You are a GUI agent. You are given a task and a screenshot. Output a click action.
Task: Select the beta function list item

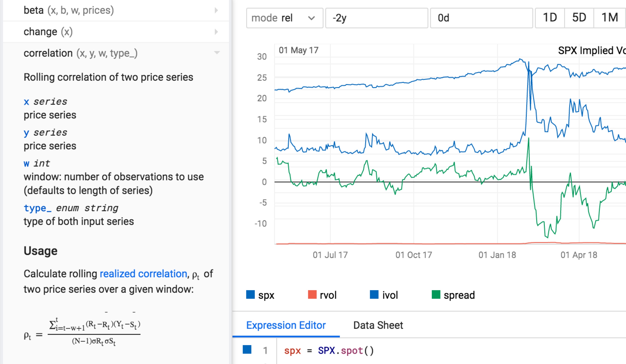(x=69, y=11)
